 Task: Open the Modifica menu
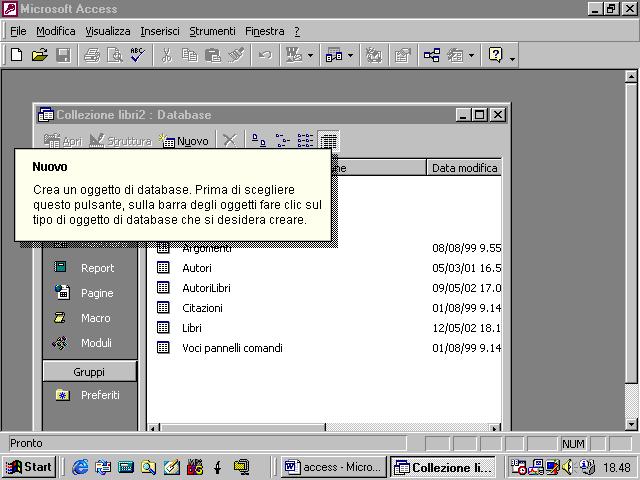pos(56,31)
